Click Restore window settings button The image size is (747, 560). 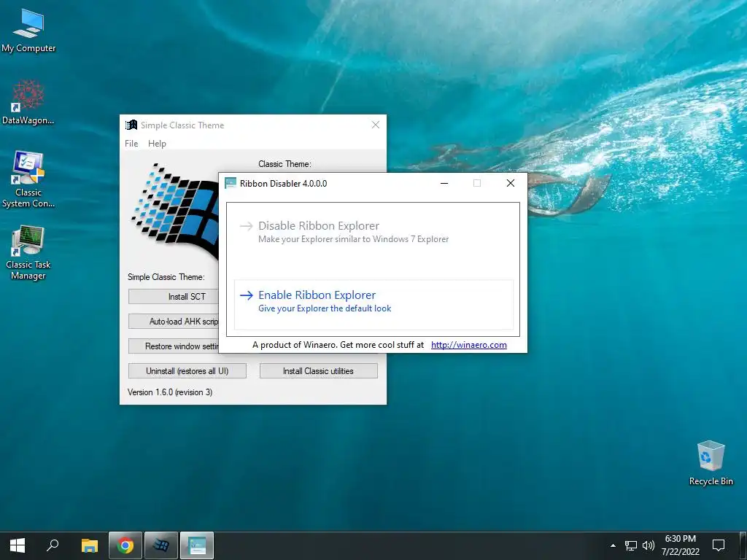[174, 346]
